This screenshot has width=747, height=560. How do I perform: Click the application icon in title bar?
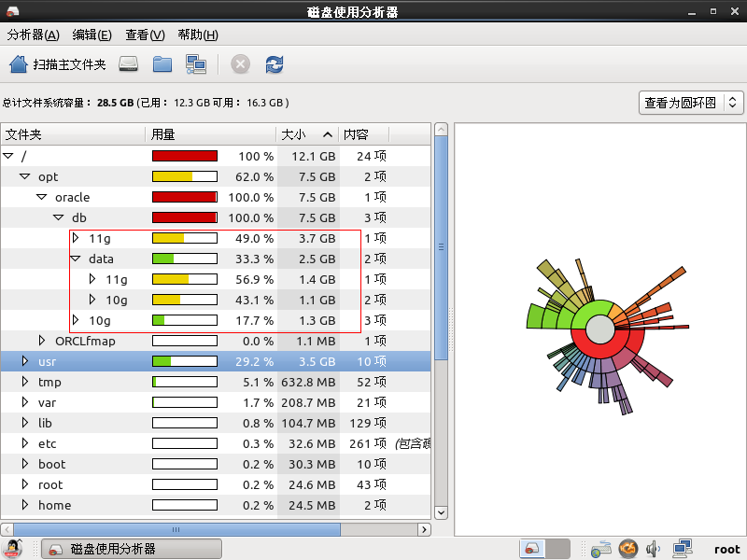[x=13, y=11]
